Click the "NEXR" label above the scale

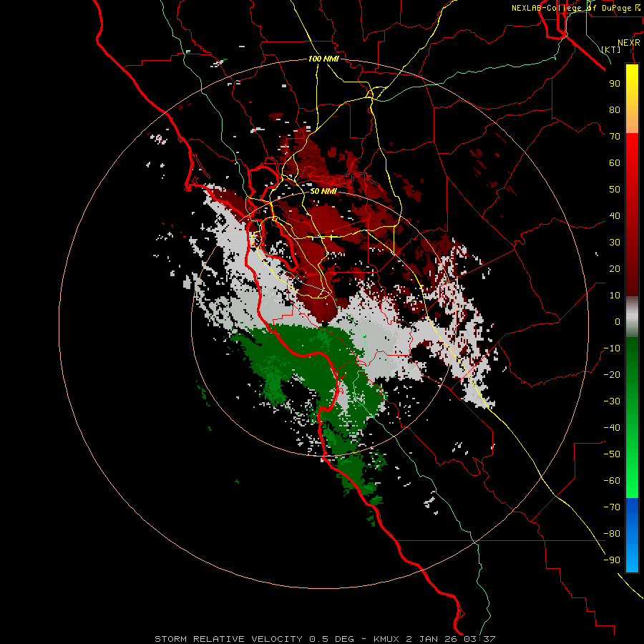[629, 43]
